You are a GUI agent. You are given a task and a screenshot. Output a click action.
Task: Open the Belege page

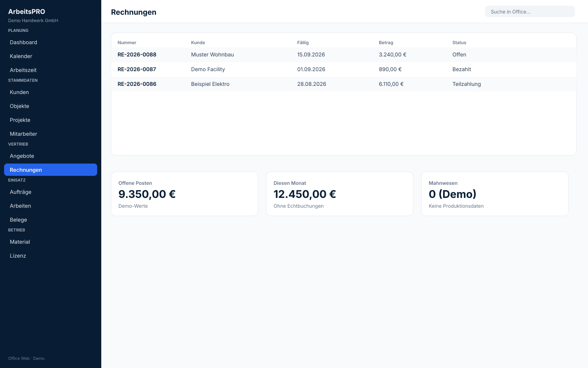coord(51,220)
